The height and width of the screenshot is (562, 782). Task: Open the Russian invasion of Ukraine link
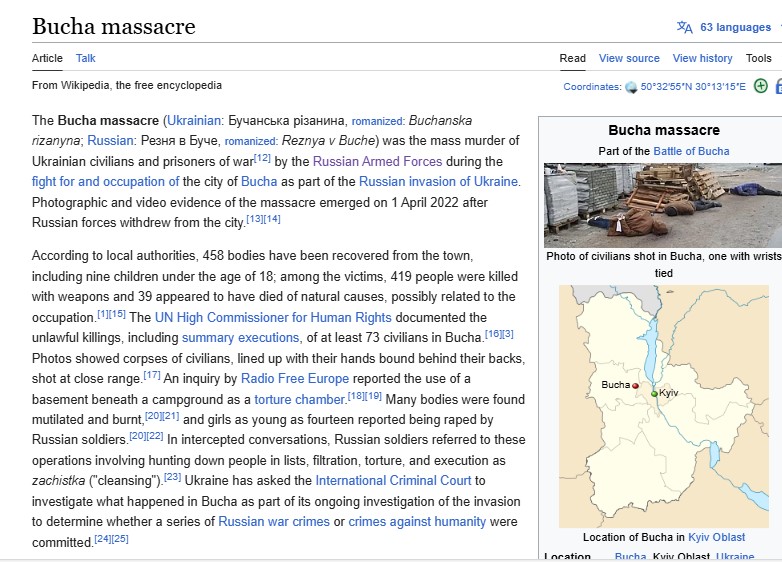(x=438, y=182)
